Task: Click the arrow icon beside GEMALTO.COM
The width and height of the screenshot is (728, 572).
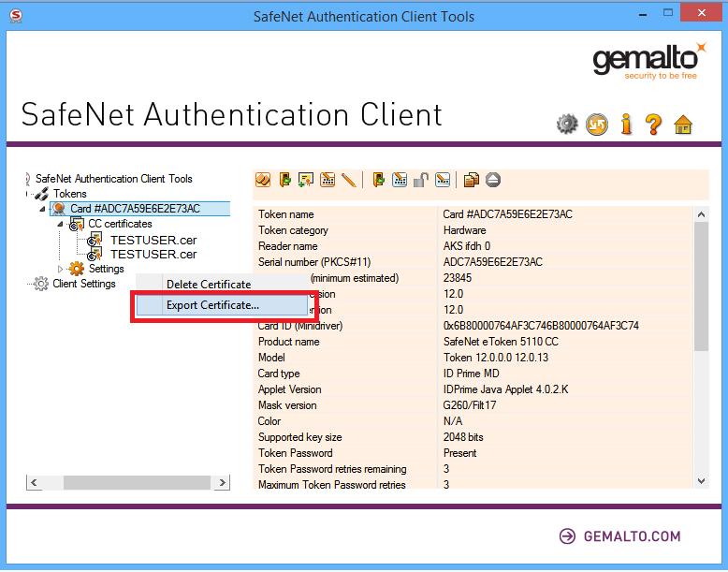Action: pos(567,535)
